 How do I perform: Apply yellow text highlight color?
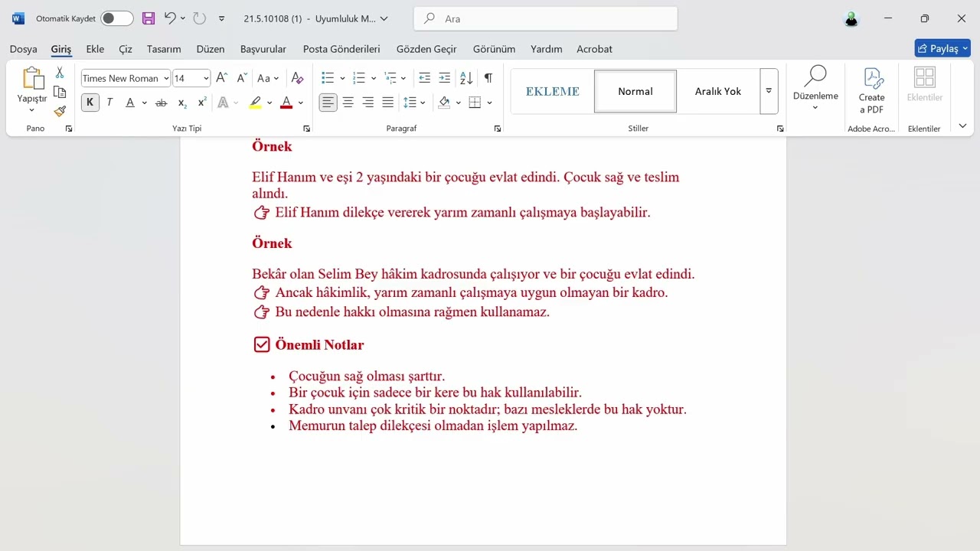(256, 103)
